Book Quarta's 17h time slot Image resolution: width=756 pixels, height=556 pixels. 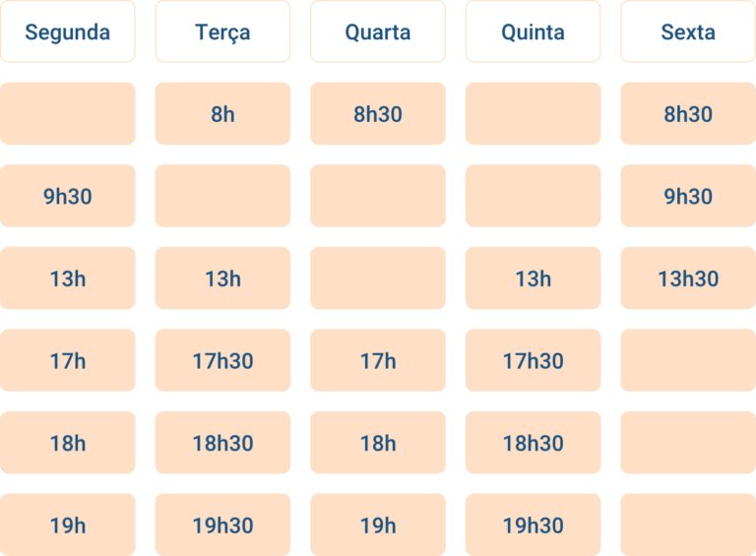coord(378,361)
